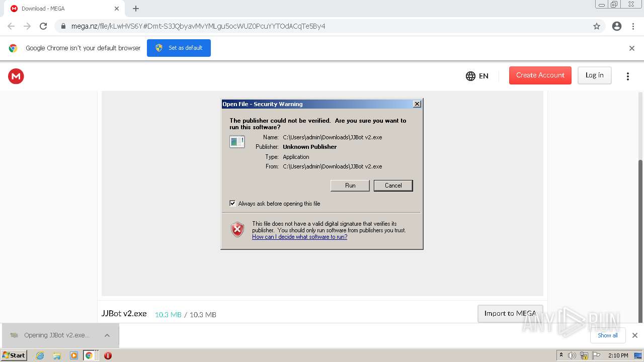The height and width of the screenshot is (362, 644).
Task: Click the application file icon in dialog
Action: click(x=237, y=142)
